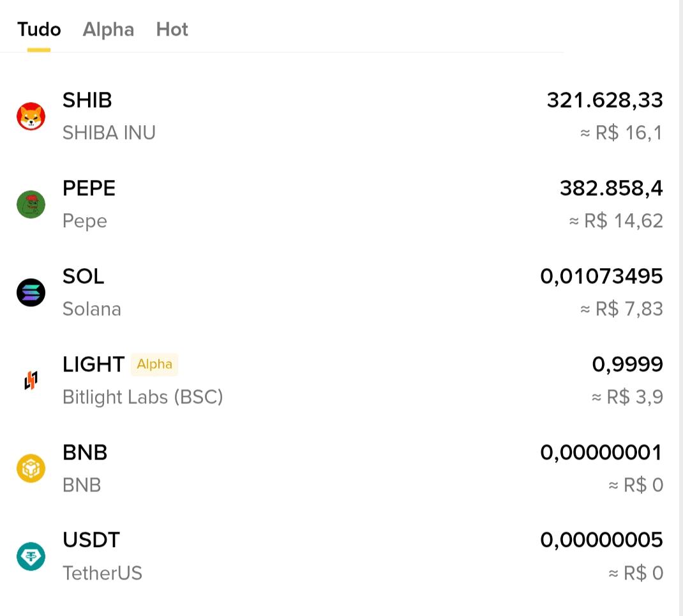The width and height of the screenshot is (683, 616).
Task: Open the SHIBA INU asset name
Action: pyautogui.click(x=109, y=133)
